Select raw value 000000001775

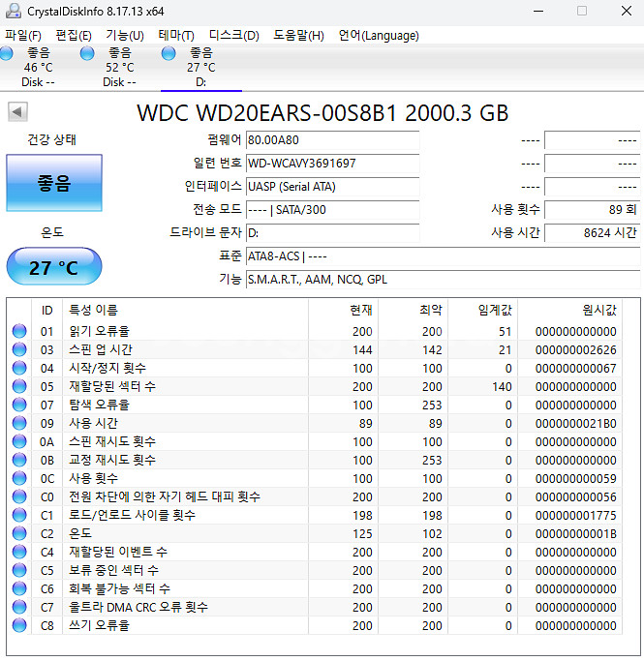pos(575,516)
